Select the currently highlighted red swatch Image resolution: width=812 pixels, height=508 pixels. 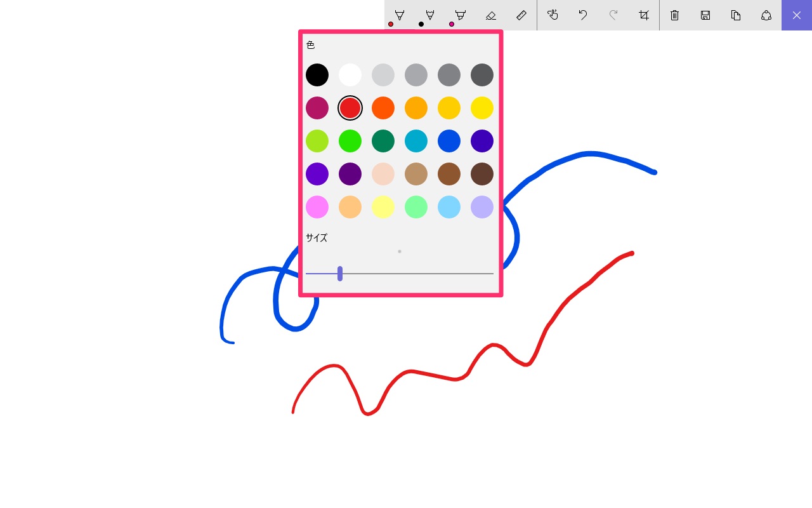(350, 108)
